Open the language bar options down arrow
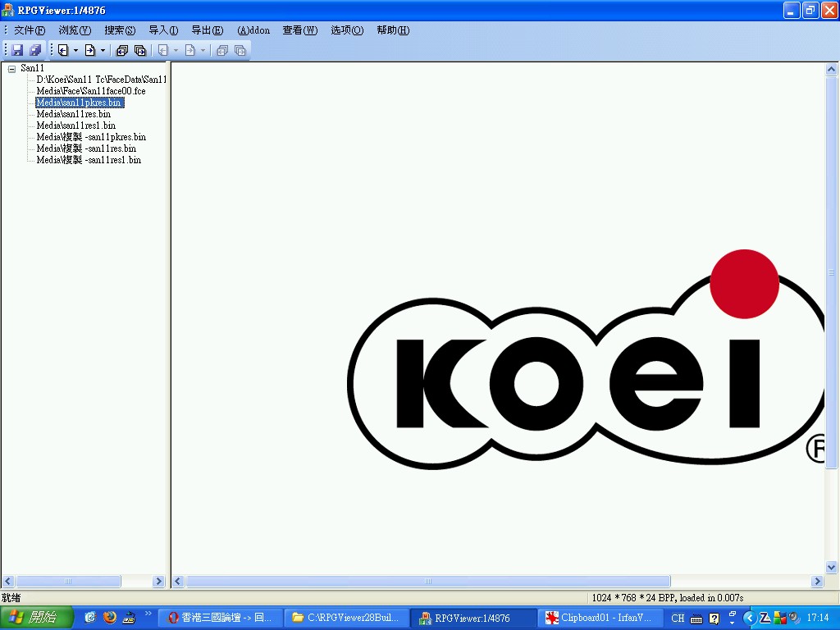 coord(733,623)
